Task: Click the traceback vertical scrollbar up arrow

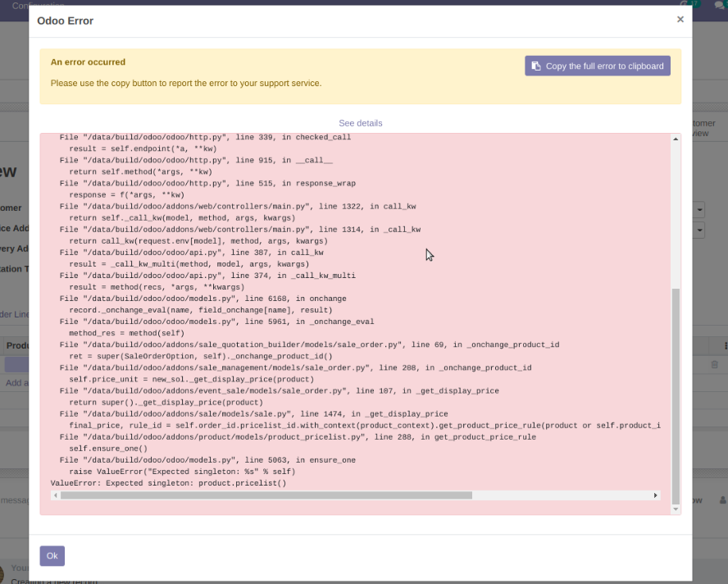Action: point(676,139)
